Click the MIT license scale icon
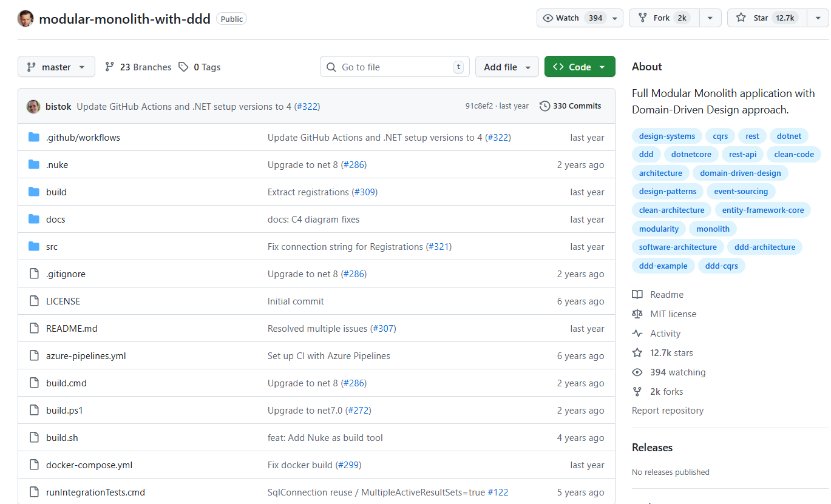This screenshot has width=831, height=504. point(637,314)
